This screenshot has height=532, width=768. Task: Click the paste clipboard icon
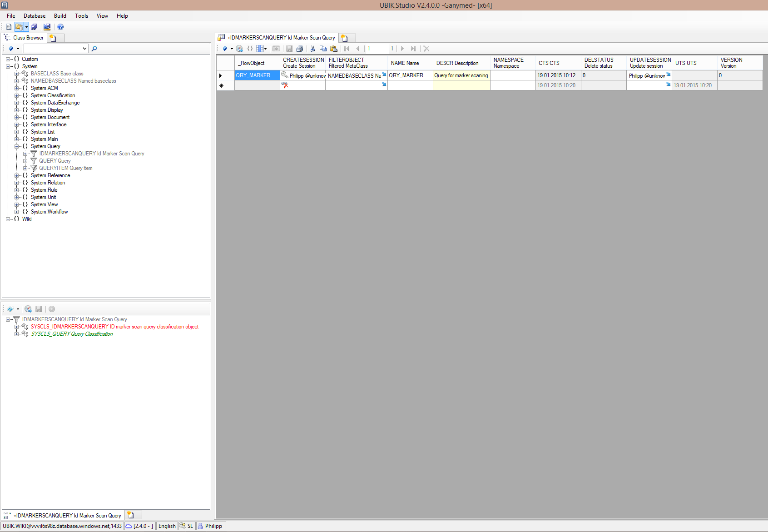(x=334, y=49)
